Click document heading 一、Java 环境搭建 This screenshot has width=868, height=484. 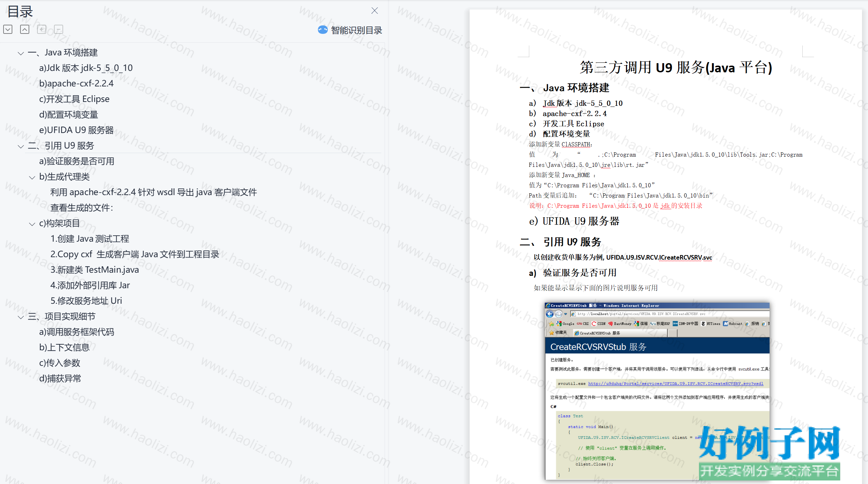tap(565, 88)
